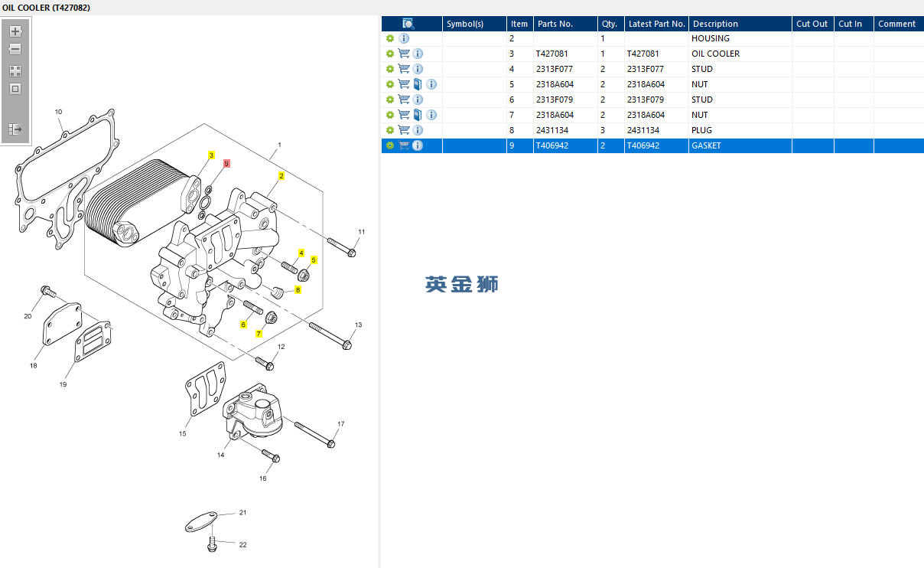
Task: Select callout 4 on the diagram
Action: pyautogui.click(x=301, y=253)
